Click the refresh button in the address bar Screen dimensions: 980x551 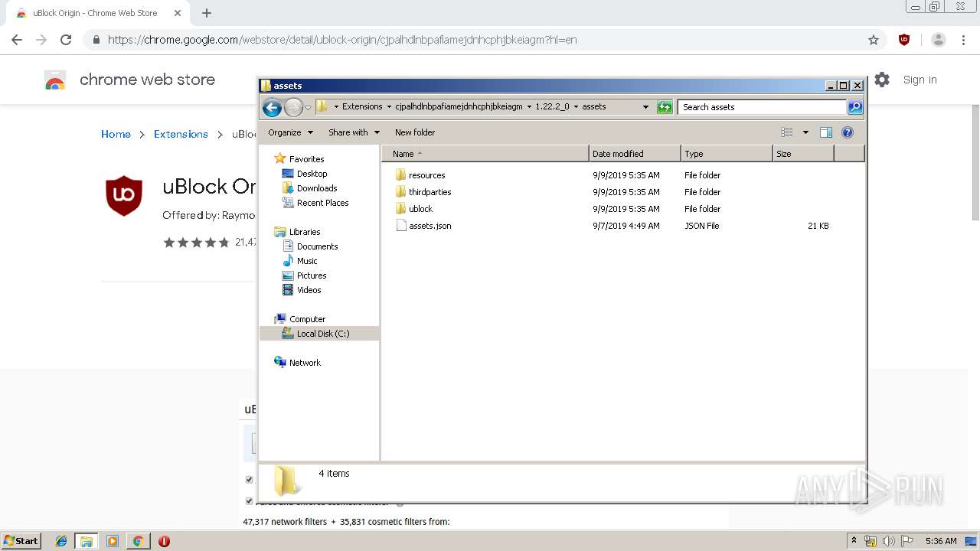pyautogui.click(x=665, y=107)
